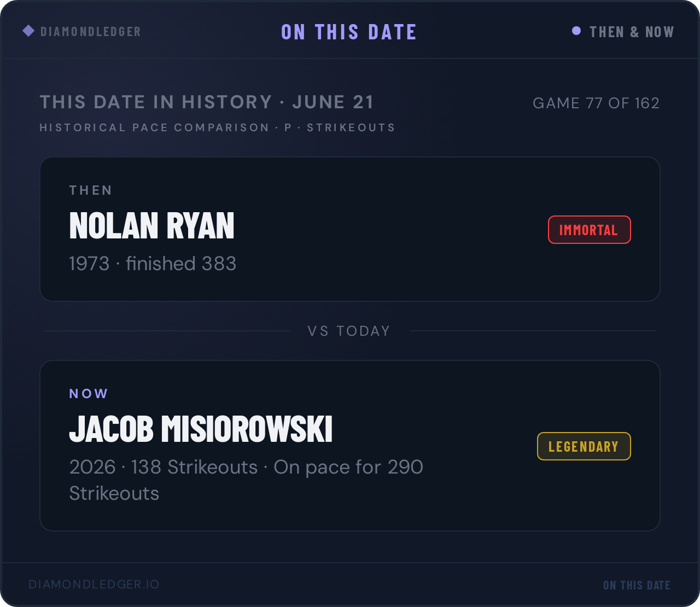
Task: Click the 1973 finished 383 stat line
Action: (153, 264)
